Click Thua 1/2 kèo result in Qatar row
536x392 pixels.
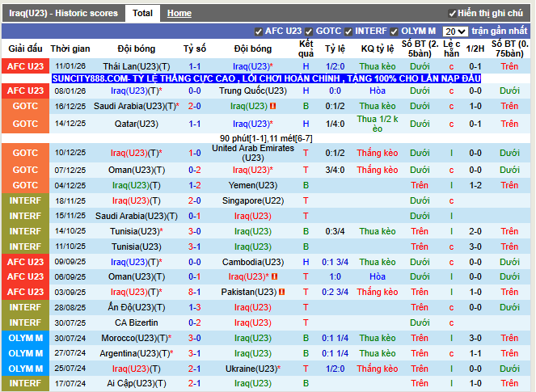(x=378, y=124)
